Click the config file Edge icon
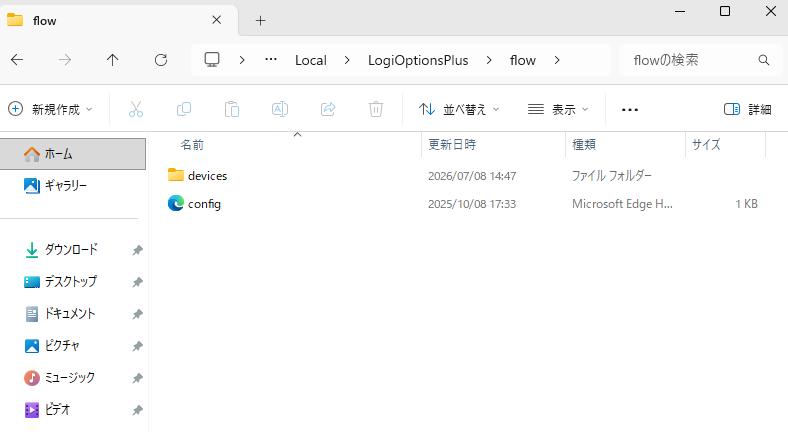Screen dimensions: 788x432 (175, 203)
